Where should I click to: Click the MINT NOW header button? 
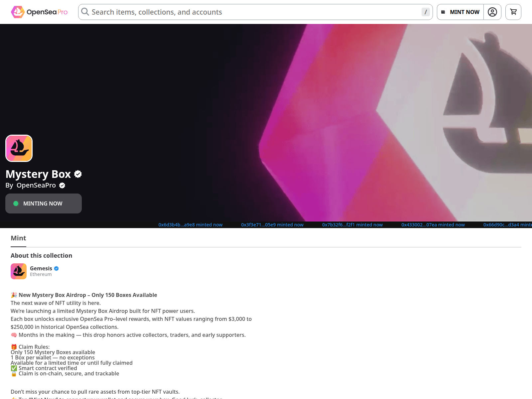click(460, 12)
